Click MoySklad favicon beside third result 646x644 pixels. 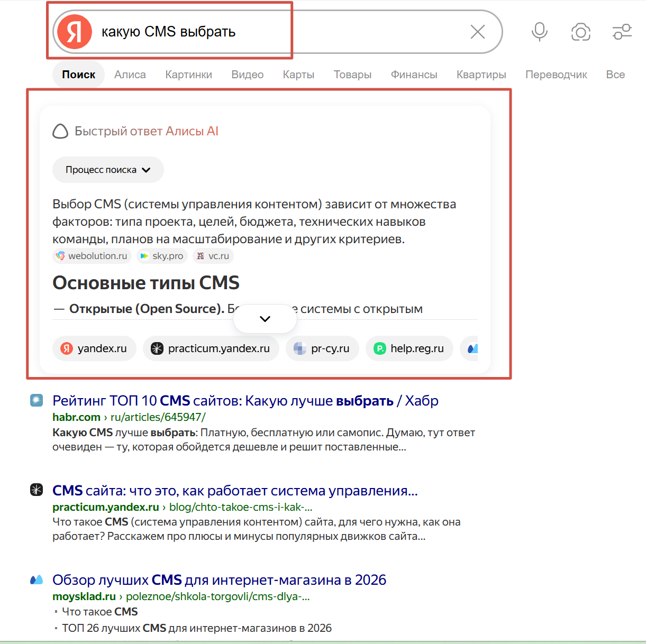36,579
